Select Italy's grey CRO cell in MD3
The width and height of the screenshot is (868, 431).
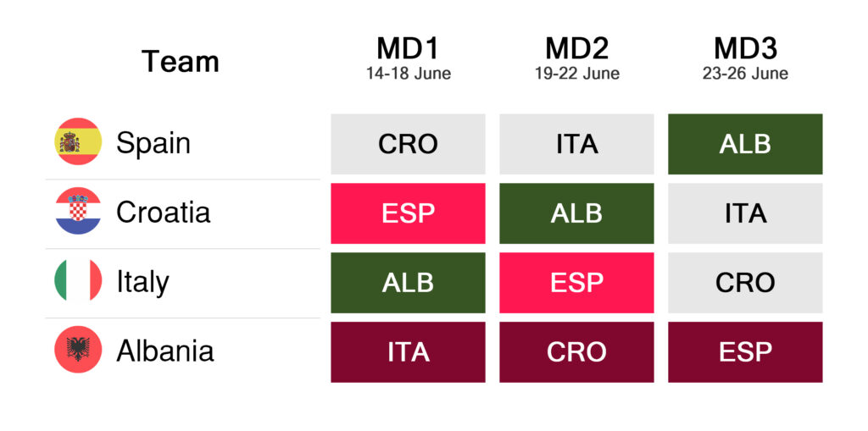(745, 283)
